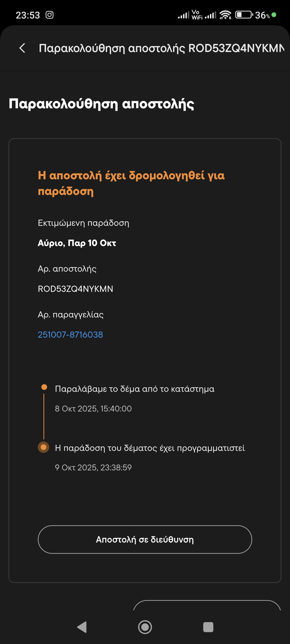Tap the Αποστολή σε διεύθυνση button
The image size is (290, 644).
click(145, 540)
